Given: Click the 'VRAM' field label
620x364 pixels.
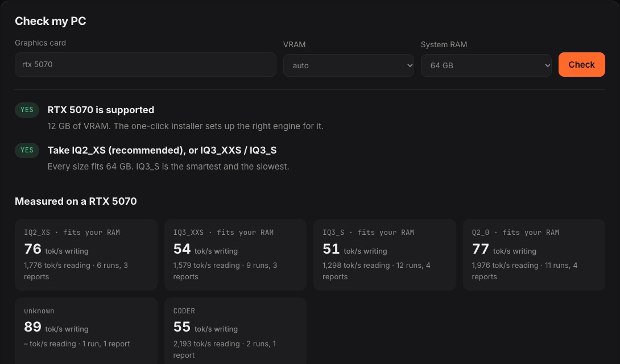Looking at the screenshot, I should tap(294, 44).
